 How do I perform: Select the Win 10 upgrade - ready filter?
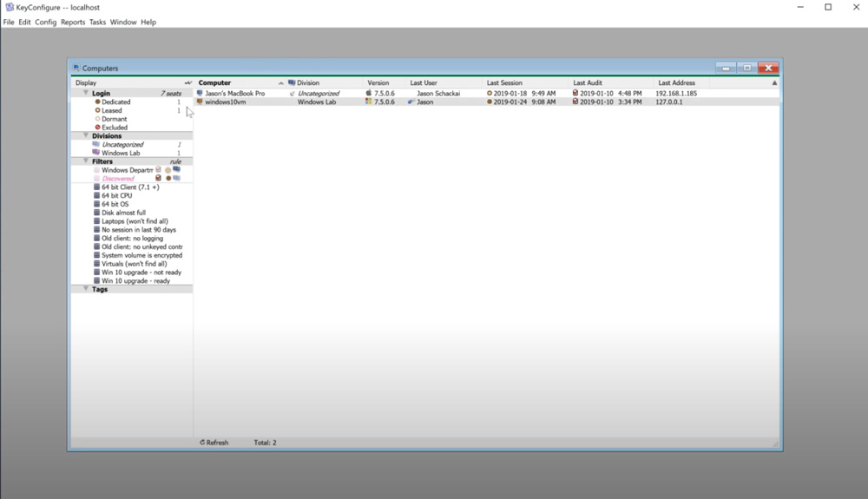click(x=135, y=280)
